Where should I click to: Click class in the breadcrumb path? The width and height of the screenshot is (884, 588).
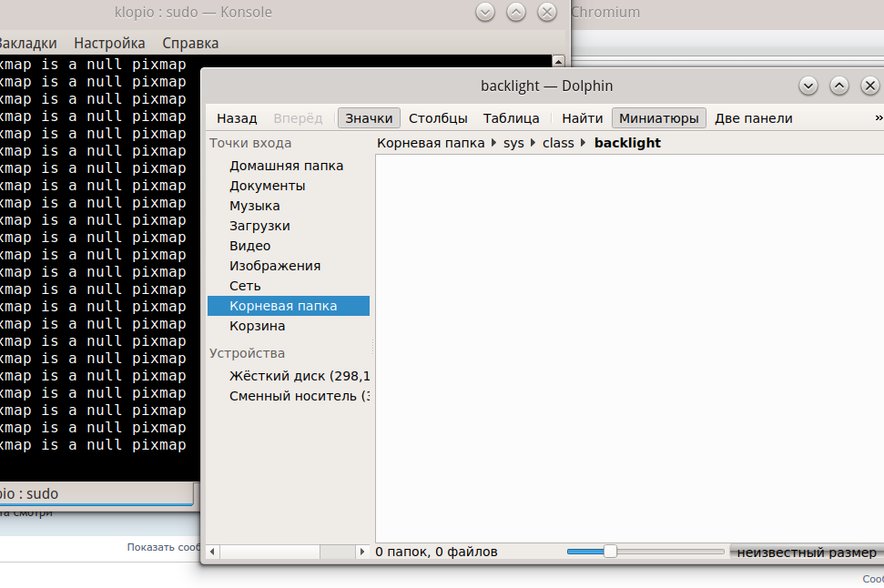(x=558, y=143)
